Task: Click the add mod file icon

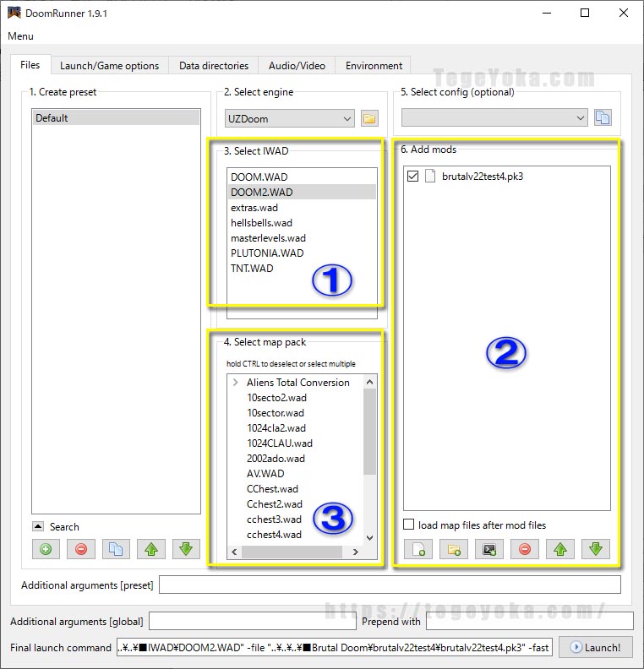Action: pyautogui.click(x=418, y=549)
